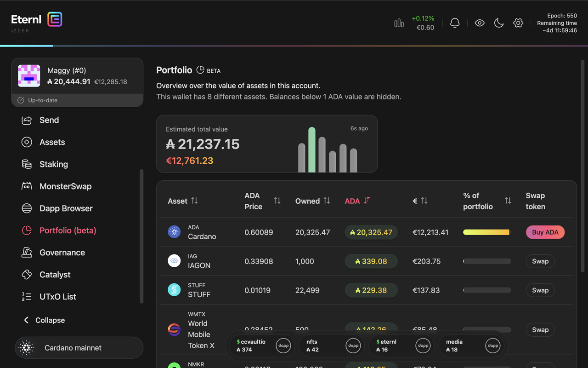588x368 pixels.
Task: Open the market chart bars icon
Action: click(x=399, y=23)
